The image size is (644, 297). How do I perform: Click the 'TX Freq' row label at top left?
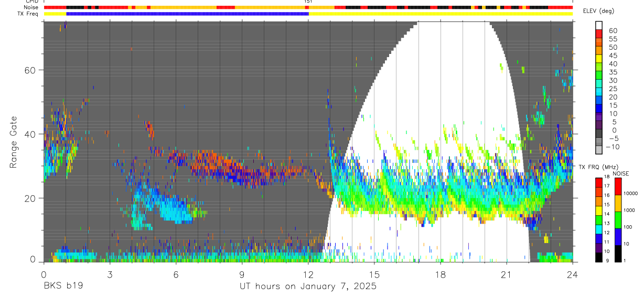coord(28,14)
